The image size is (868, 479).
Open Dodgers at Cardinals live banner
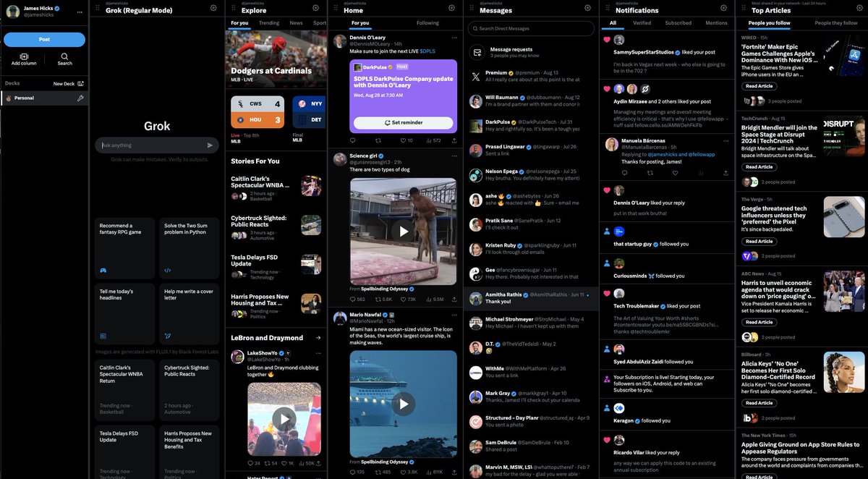[x=276, y=58]
